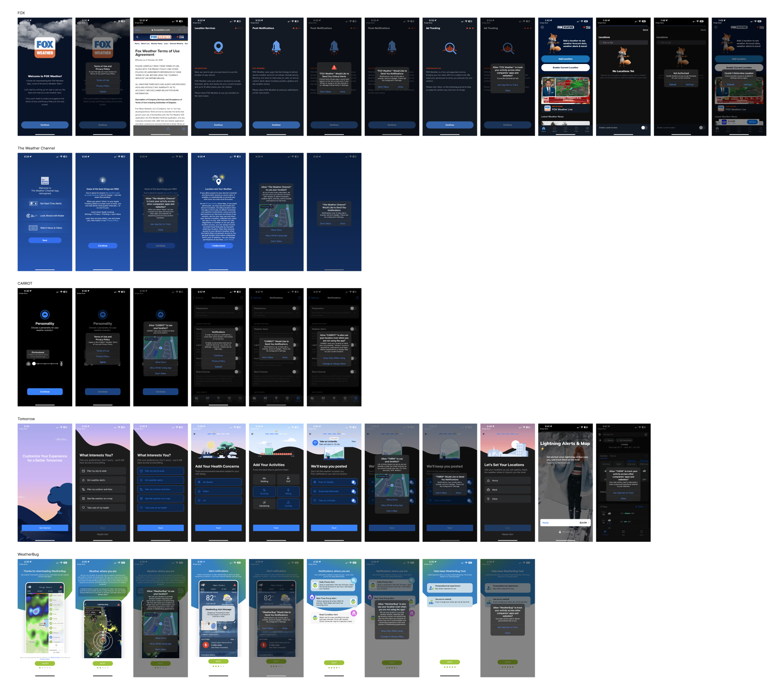Close the Lightning Alerts & Map paywall

click(x=589, y=437)
